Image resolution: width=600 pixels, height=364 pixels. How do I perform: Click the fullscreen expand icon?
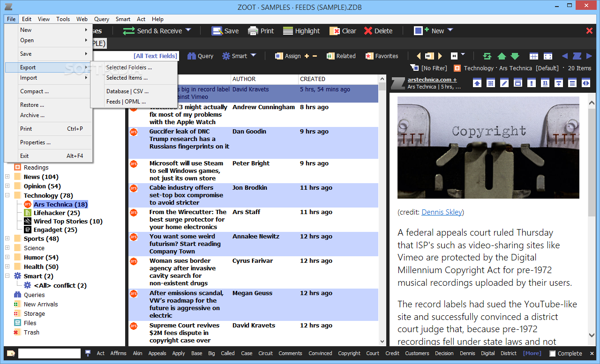[548, 56]
